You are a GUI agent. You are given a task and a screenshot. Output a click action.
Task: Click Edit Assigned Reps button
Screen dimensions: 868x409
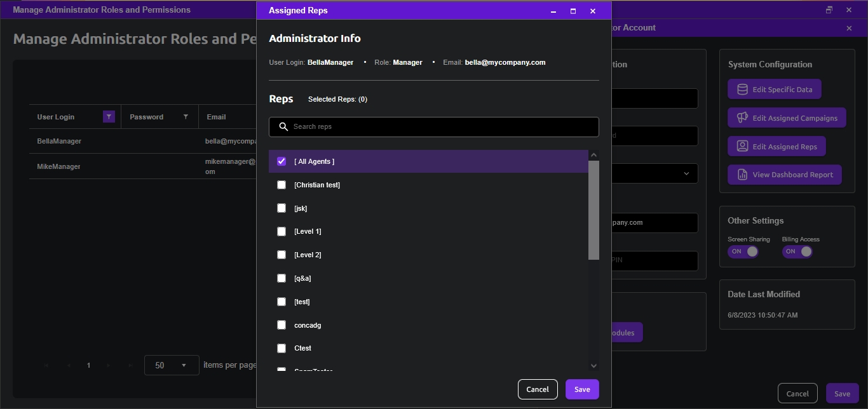click(776, 146)
